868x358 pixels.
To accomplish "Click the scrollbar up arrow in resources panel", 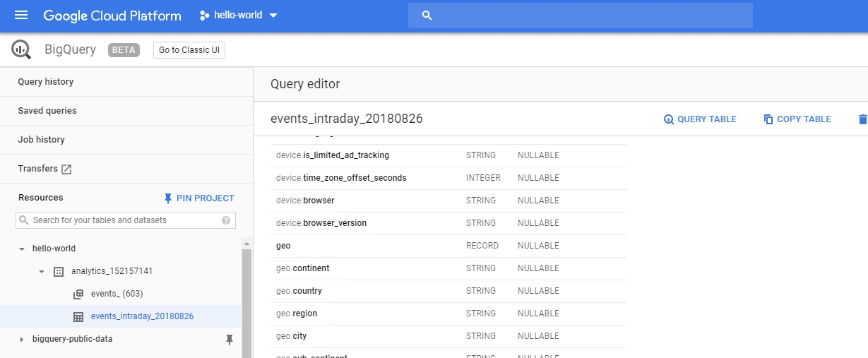I will pos(246,243).
